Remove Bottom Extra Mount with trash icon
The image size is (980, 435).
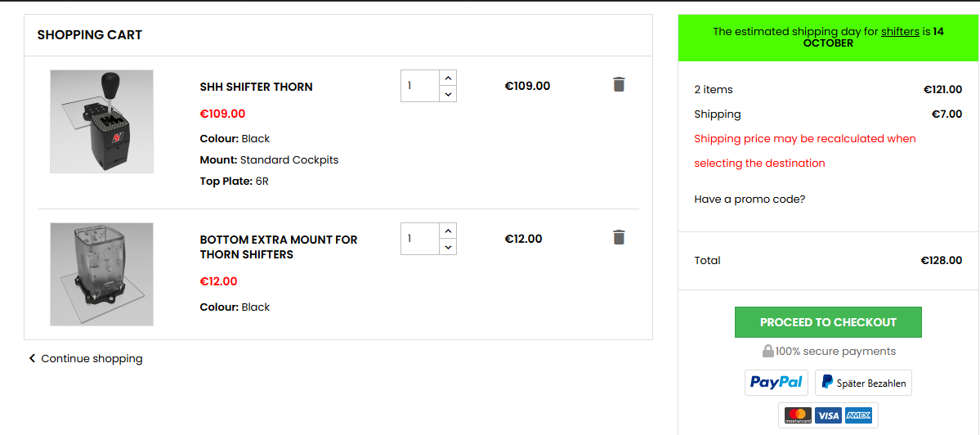click(x=619, y=237)
